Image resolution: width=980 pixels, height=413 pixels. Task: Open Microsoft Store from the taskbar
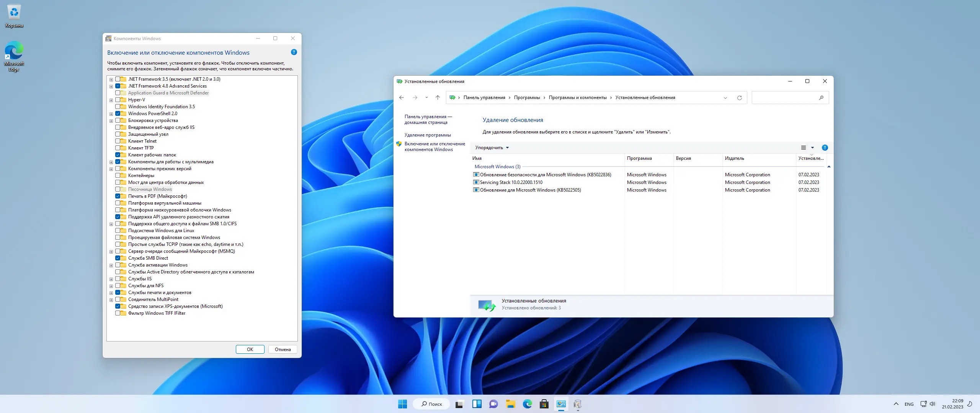pos(544,404)
